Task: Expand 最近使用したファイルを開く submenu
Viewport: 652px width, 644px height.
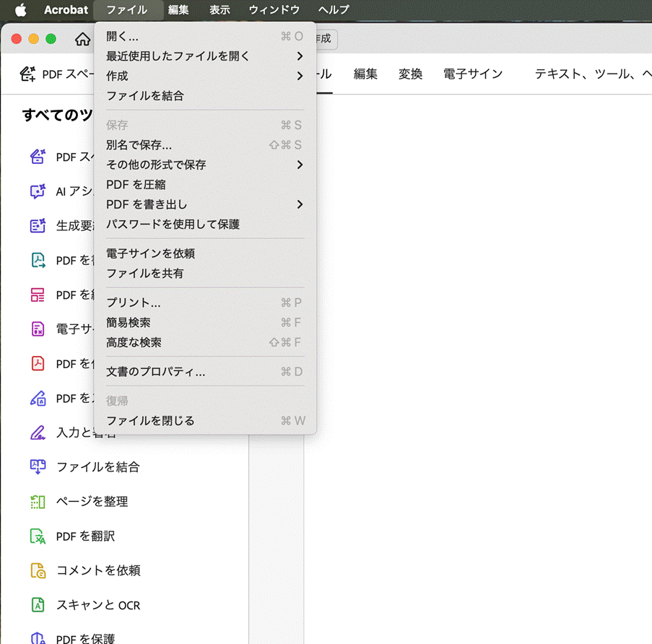Action: (x=205, y=56)
